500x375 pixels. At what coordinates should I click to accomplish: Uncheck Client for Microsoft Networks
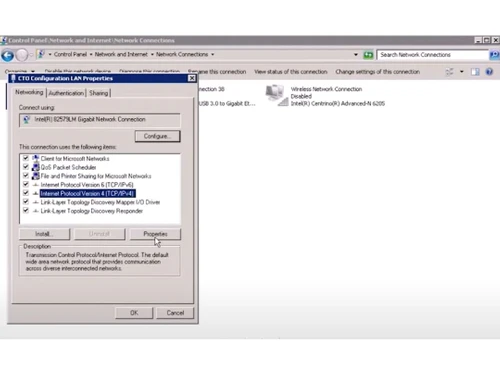click(26, 158)
